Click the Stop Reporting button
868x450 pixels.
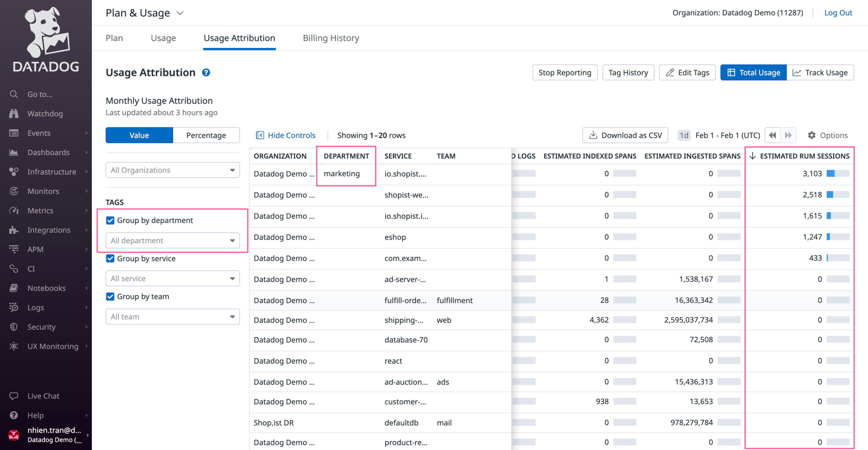tap(565, 72)
